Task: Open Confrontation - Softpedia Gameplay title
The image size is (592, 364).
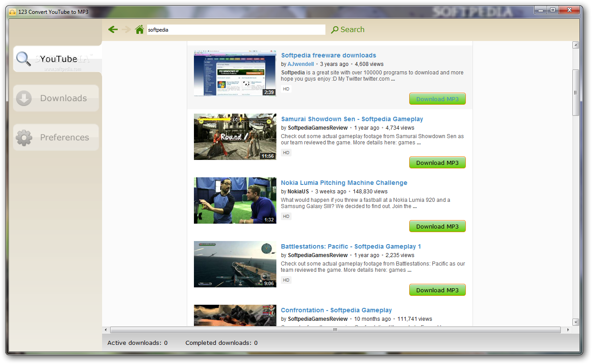Action: point(337,310)
